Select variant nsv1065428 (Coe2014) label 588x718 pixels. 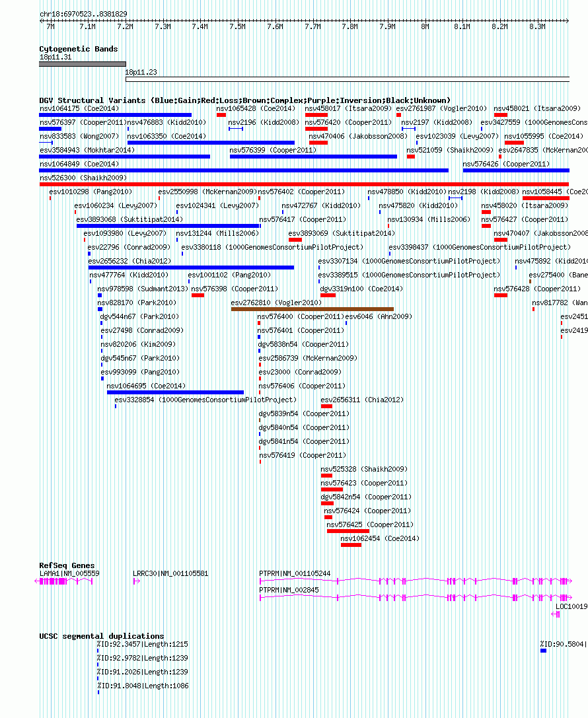coord(256,108)
